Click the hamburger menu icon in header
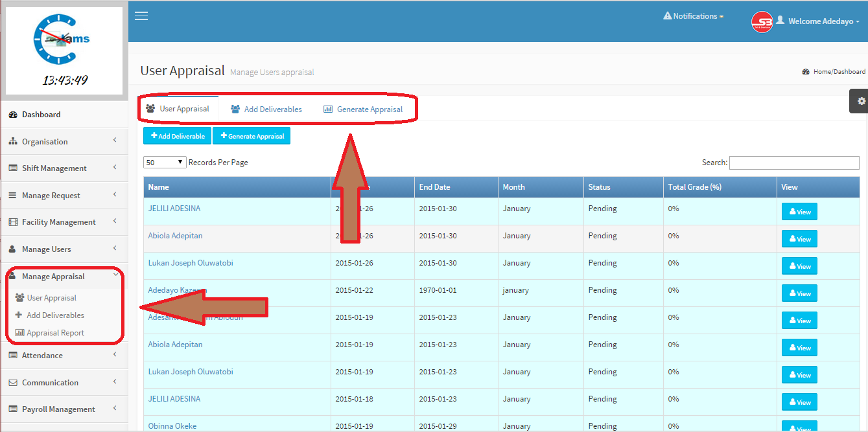The height and width of the screenshot is (432, 868). [x=141, y=16]
